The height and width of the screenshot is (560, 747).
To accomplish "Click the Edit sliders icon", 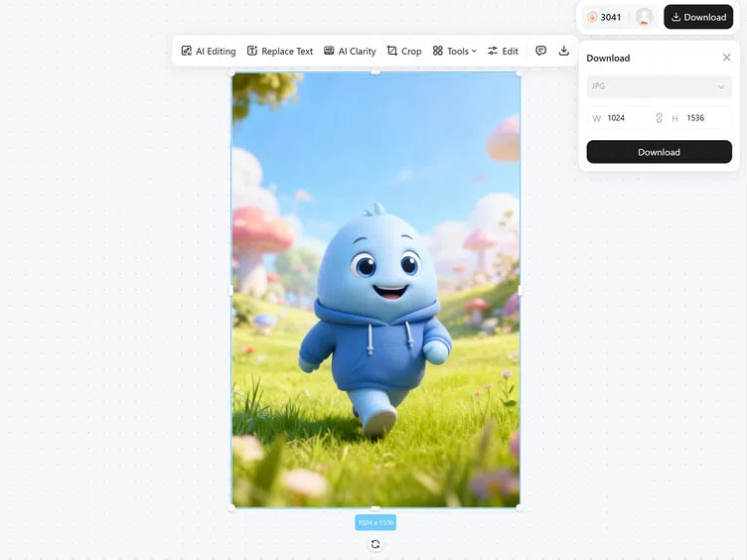I will [x=493, y=51].
